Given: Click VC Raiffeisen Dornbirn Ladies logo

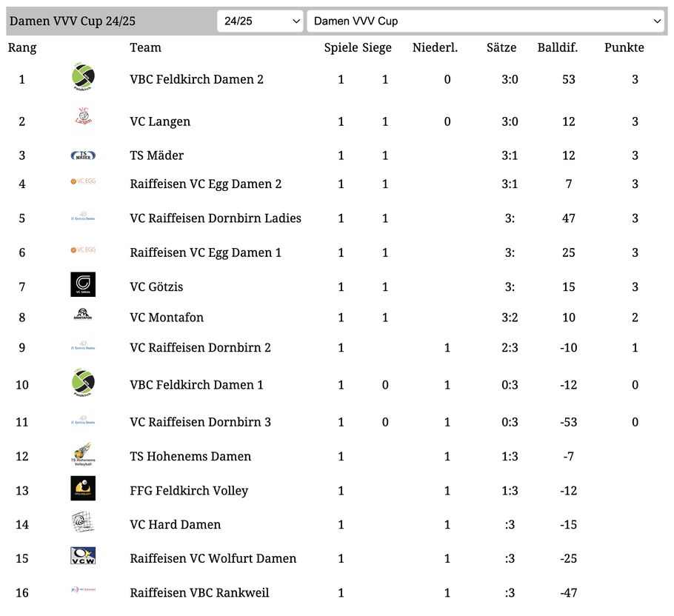Looking at the screenshot, I should coord(83,216).
